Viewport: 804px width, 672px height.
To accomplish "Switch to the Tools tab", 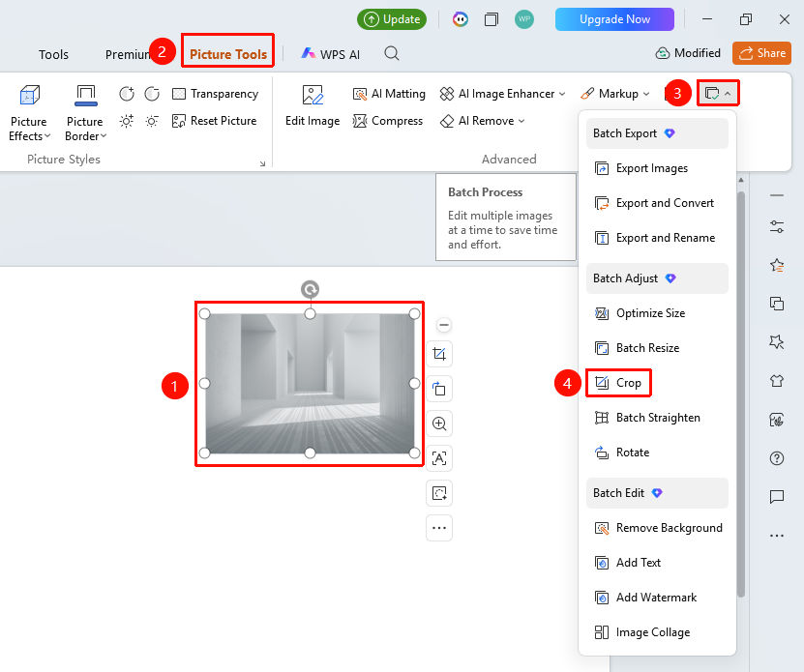I will [x=53, y=54].
